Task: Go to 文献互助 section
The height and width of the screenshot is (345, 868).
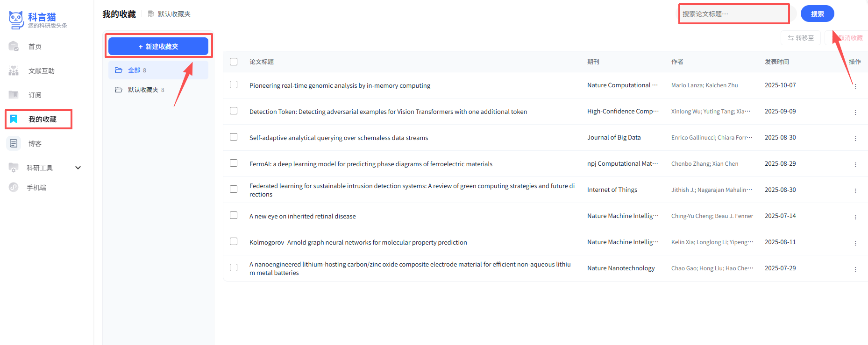Action: tap(42, 71)
